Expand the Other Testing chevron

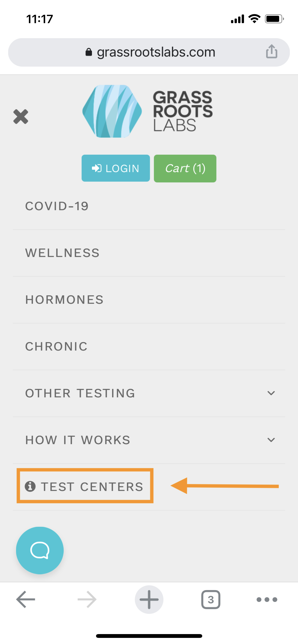pyautogui.click(x=271, y=393)
